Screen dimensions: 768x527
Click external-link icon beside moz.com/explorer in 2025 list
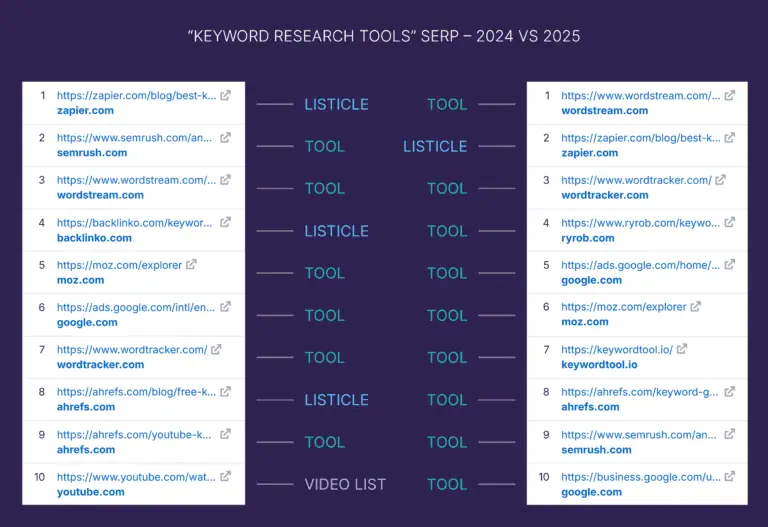pos(696,307)
